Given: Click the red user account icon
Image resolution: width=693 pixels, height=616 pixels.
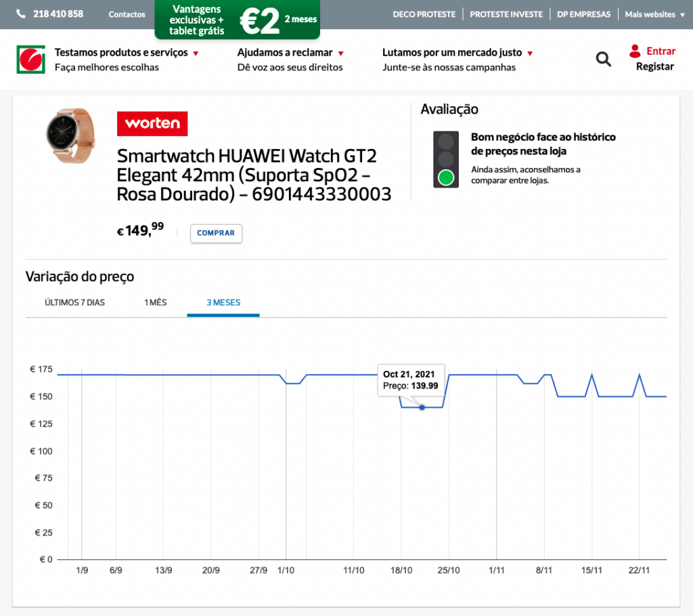Looking at the screenshot, I should [635, 51].
